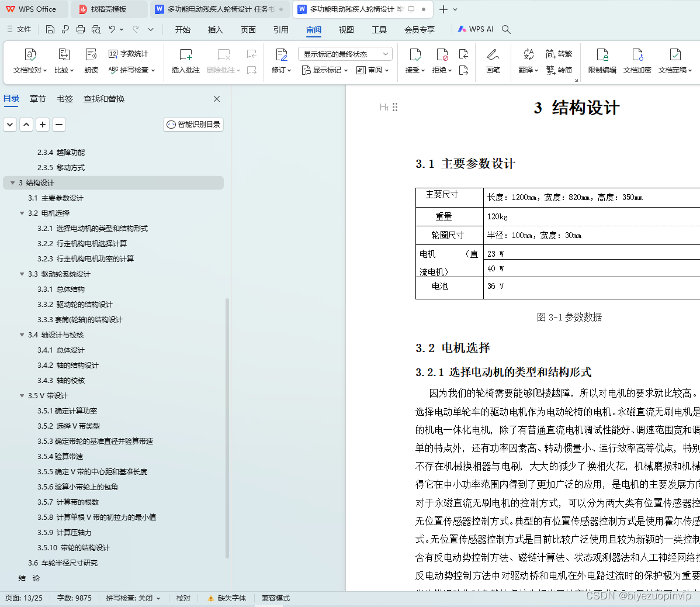
Task: Click the 拒绝 reject changes icon
Action: [442, 61]
